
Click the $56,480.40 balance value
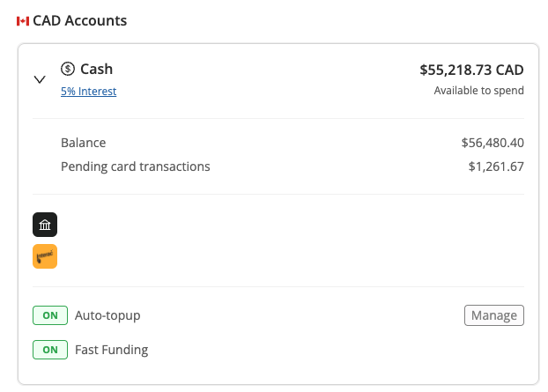492,143
